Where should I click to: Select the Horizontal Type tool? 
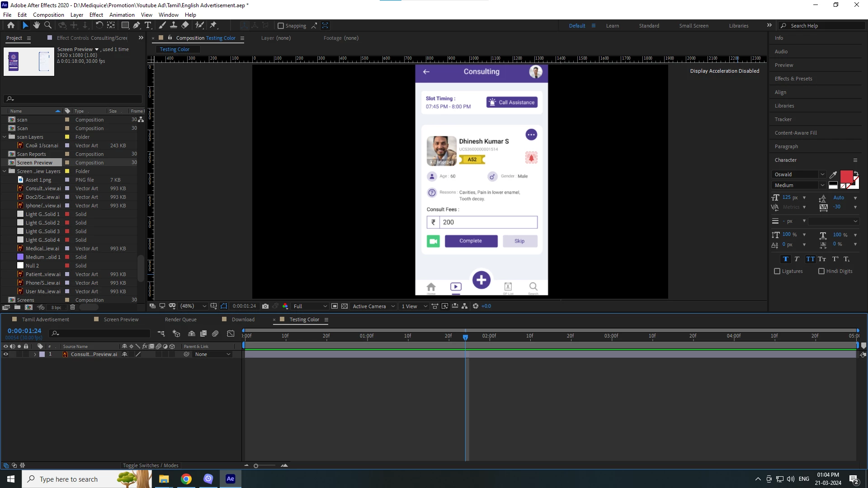click(x=148, y=25)
